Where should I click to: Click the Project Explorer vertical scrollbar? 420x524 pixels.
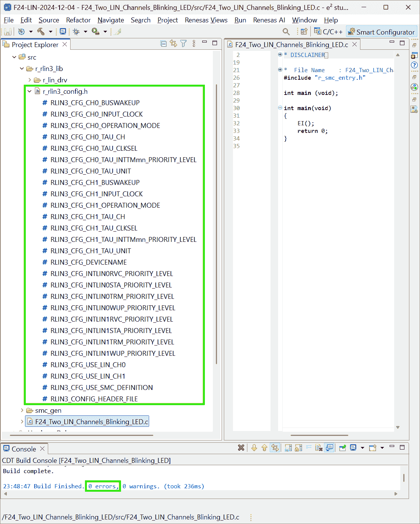(x=216, y=224)
